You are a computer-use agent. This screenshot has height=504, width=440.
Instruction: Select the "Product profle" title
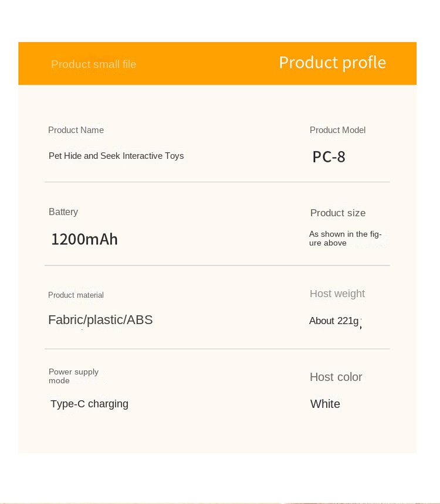pos(332,63)
